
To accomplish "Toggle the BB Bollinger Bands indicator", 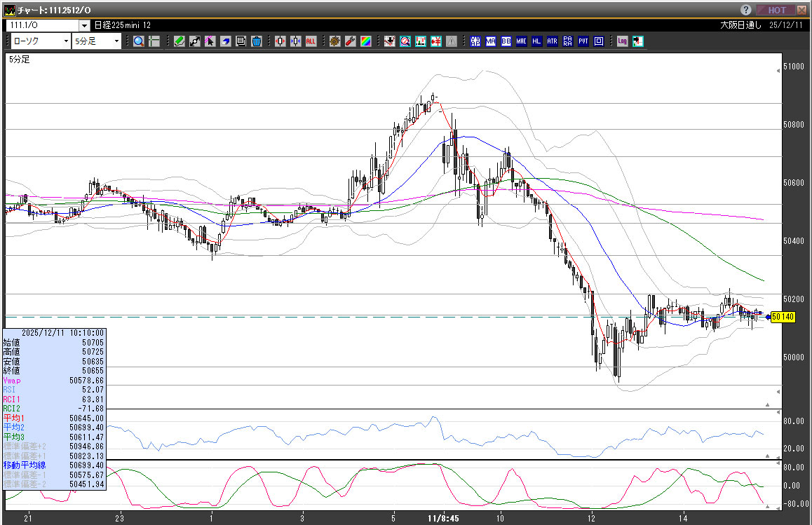I will pos(506,41).
